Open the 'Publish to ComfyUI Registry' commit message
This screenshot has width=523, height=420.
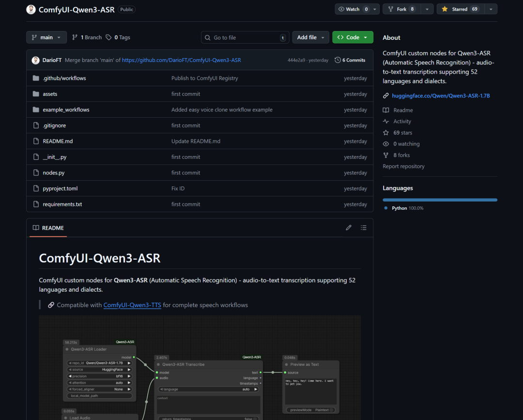[x=205, y=78]
